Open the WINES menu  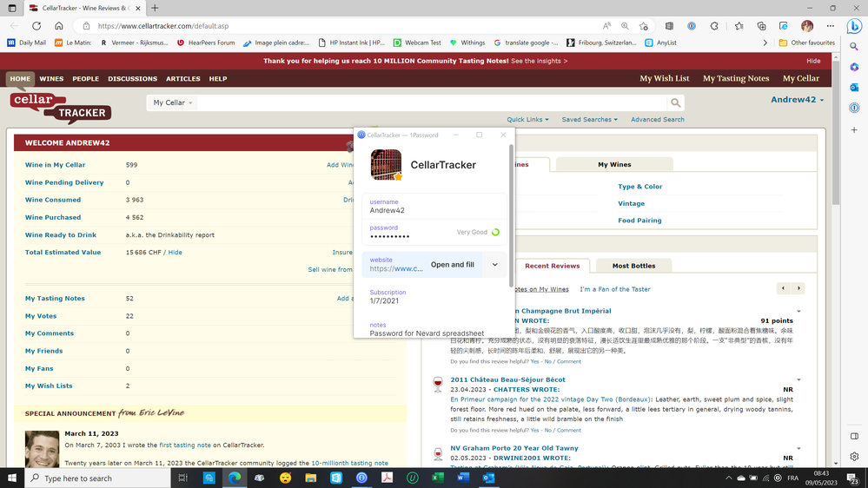click(x=51, y=79)
